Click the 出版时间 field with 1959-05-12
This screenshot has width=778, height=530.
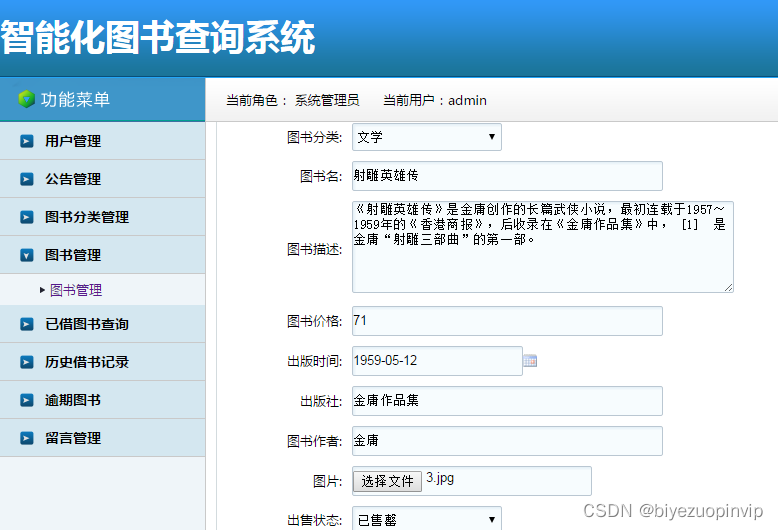[x=437, y=361]
